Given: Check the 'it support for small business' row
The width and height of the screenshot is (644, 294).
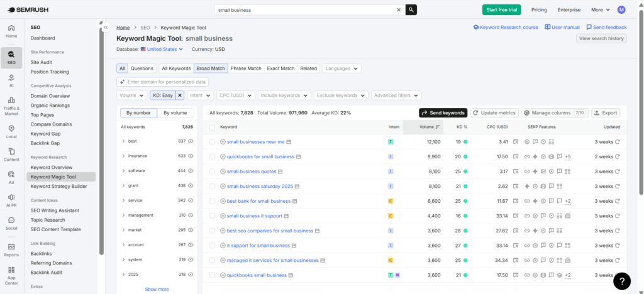Looking at the screenshot, I should [x=213, y=246].
